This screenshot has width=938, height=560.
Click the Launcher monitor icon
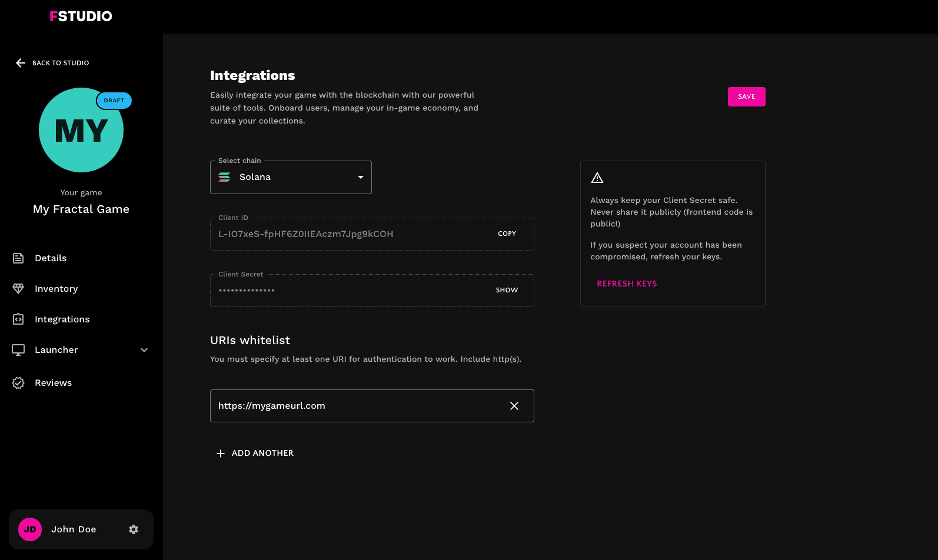(18, 350)
